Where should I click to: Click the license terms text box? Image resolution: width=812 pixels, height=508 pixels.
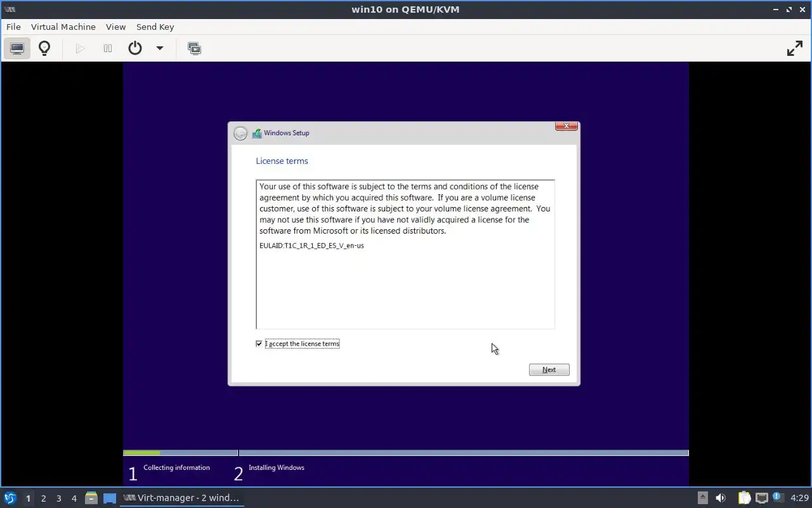pyautogui.click(x=405, y=255)
